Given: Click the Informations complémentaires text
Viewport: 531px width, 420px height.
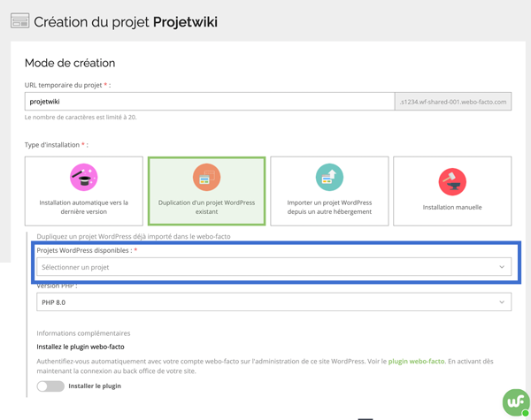Looking at the screenshot, I should (83, 333).
